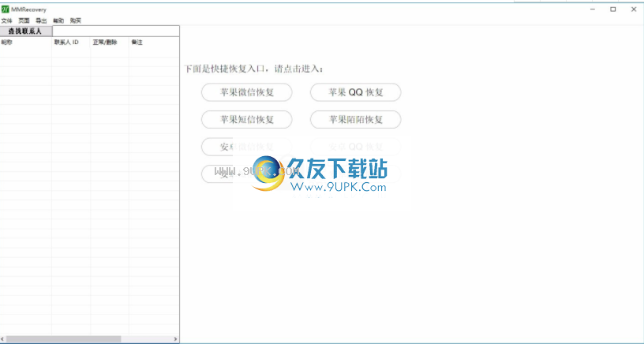This screenshot has height=347, width=644.
Task: Open the 页面 menu
Action: click(24, 21)
